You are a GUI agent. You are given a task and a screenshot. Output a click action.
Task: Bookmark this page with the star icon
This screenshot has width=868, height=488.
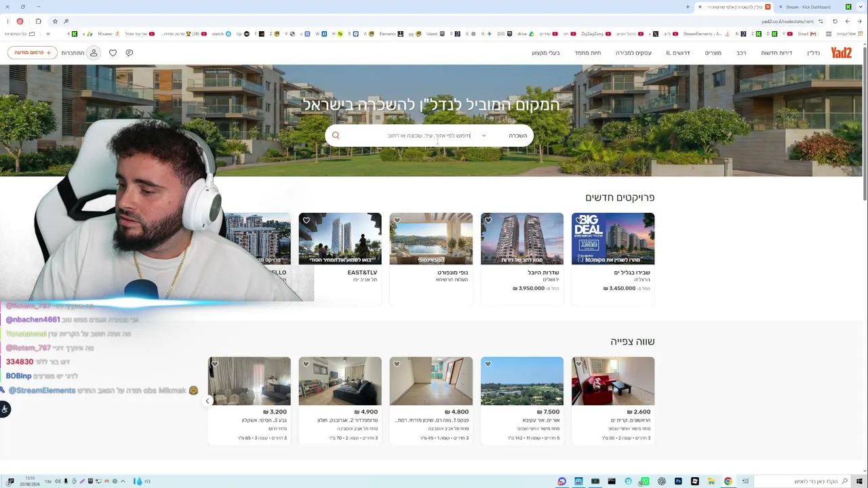[55, 21]
